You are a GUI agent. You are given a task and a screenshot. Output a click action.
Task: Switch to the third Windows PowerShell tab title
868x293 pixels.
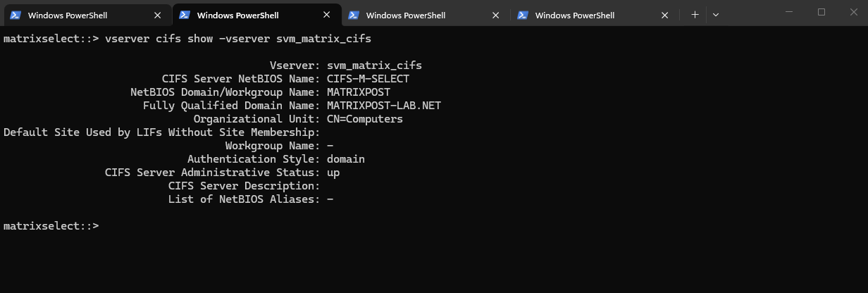pos(406,15)
